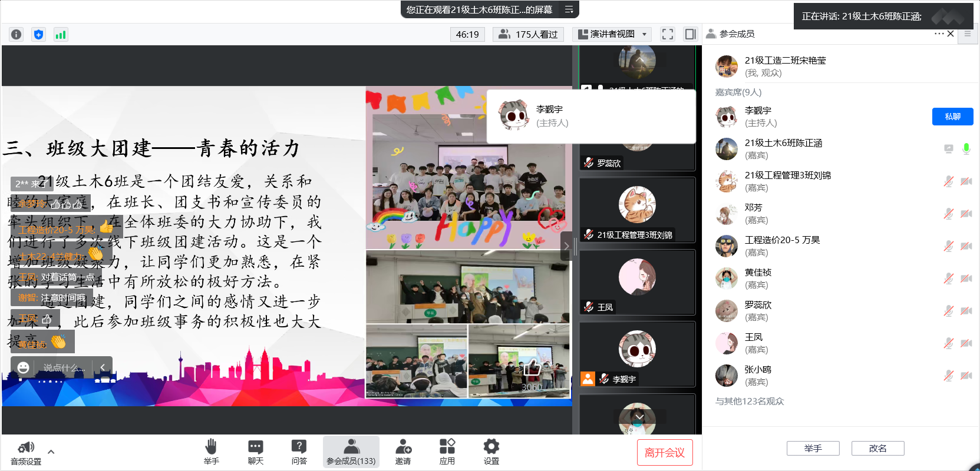This screenshot has width=980, height=471.
Task: Click 正在讲话 speaker notification banner
Action: click(x=883, y=16)
